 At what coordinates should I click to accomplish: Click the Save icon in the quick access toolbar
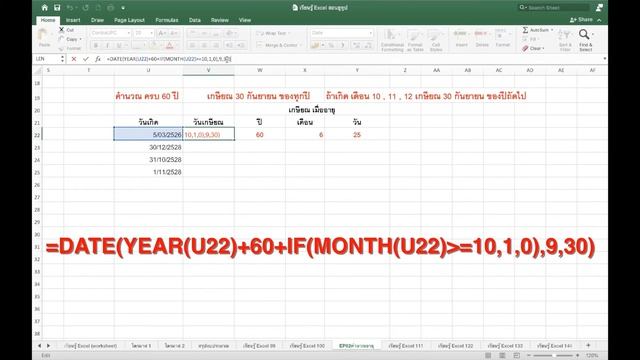[57, 8]
